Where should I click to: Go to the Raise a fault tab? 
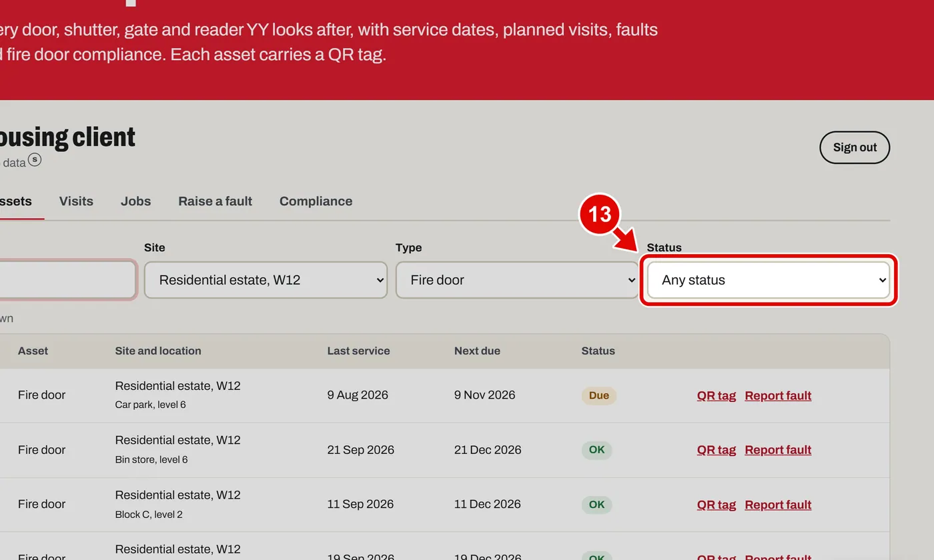coord(215,201)
